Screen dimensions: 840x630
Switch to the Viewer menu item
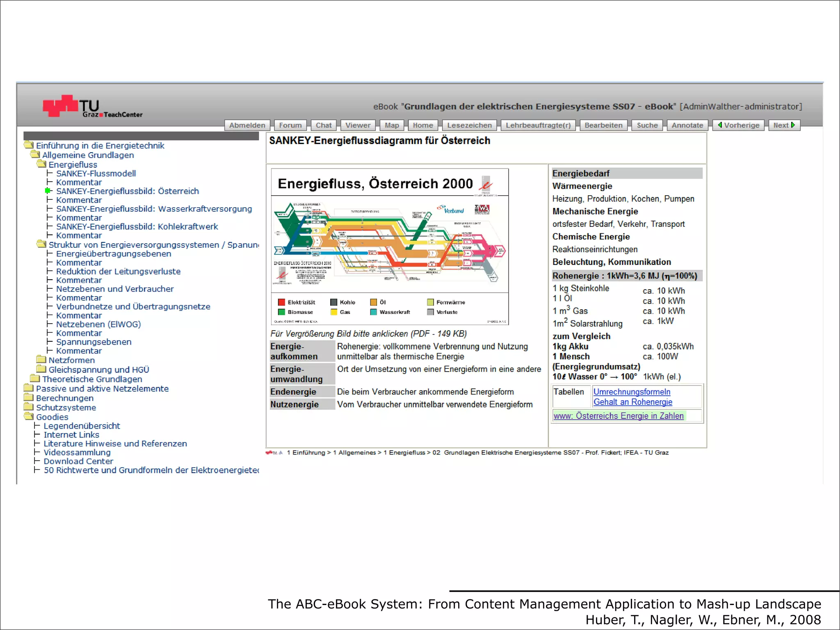point(358,126)
